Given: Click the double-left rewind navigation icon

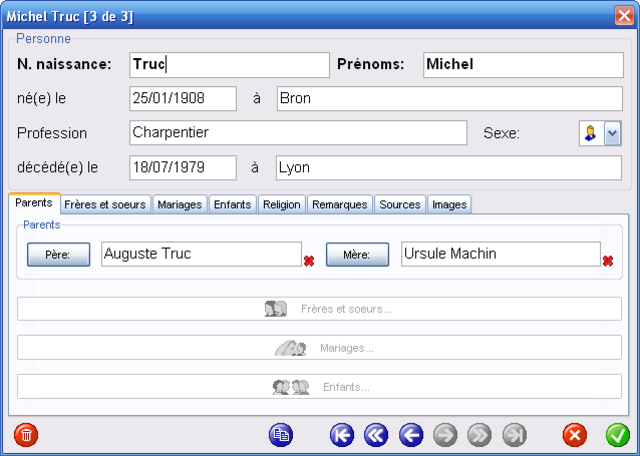Looking at the screenshot, I should [x=376, y=435].
